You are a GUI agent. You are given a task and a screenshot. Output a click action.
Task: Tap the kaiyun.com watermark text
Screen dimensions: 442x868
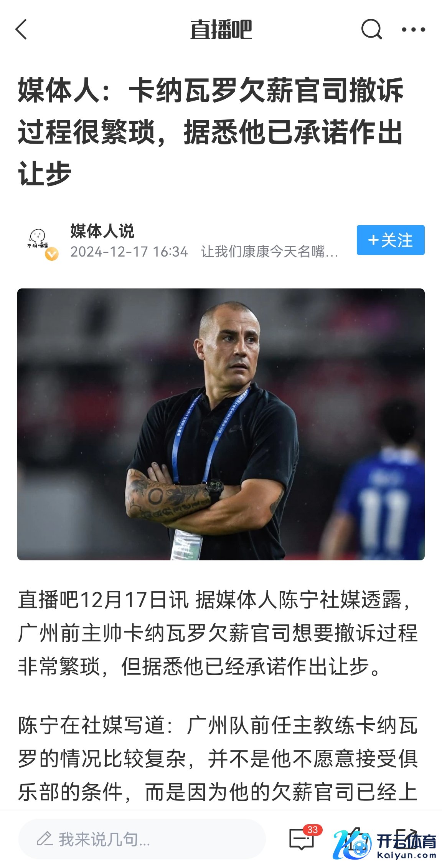pyautogui.click(x=407, y=855)
